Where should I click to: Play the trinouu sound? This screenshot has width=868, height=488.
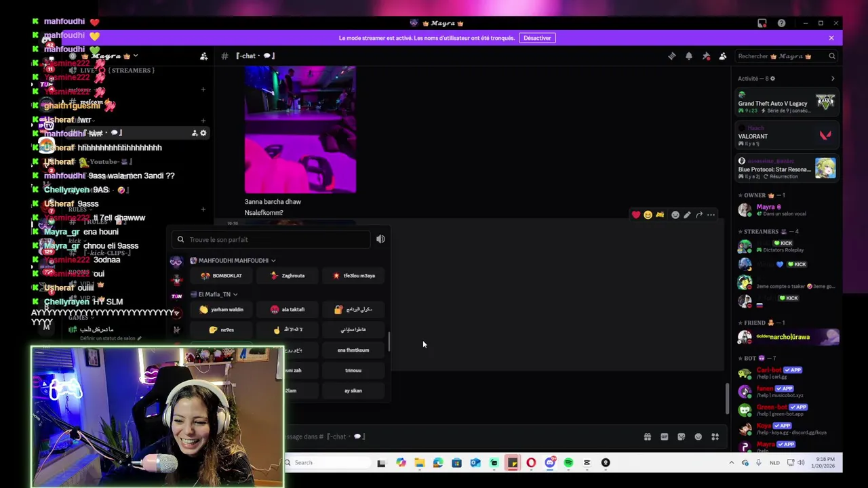tap(353, 371)
